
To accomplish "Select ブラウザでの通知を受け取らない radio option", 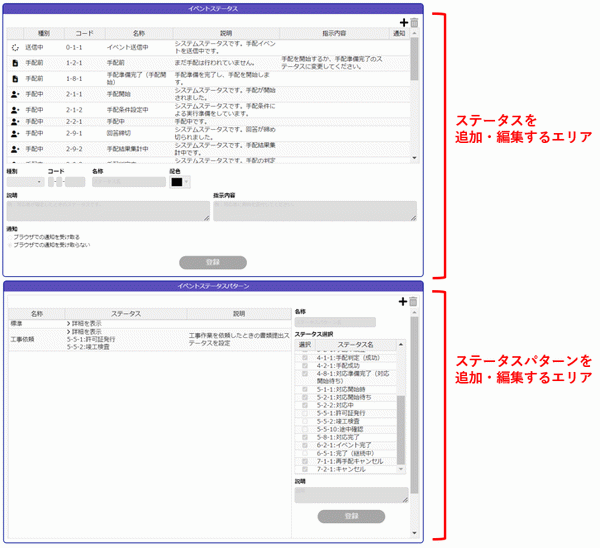I will click(x=10, y=244).
